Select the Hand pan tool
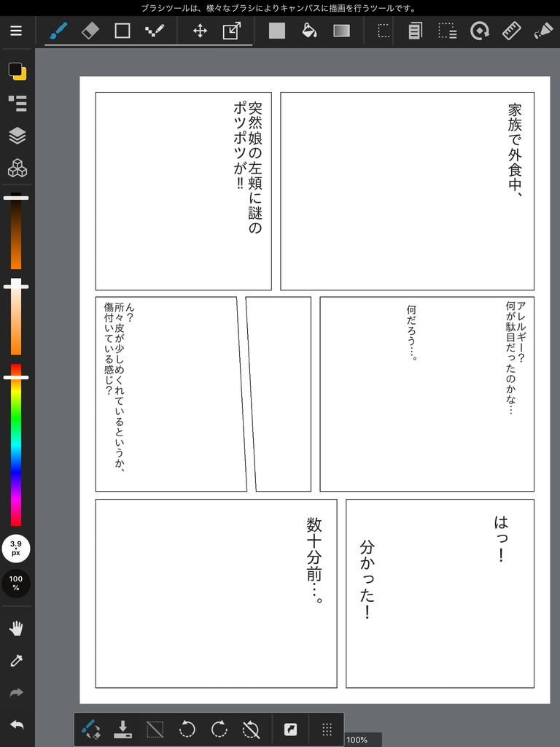The width and height of the screenshot is (560, 747). (x=16, y=628)
